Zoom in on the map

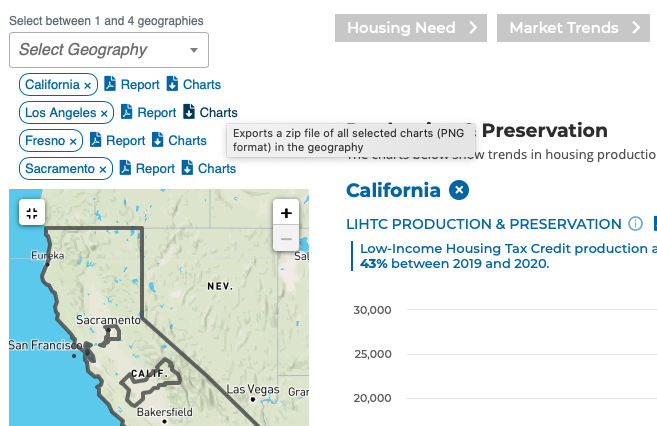tap(286, 213)
